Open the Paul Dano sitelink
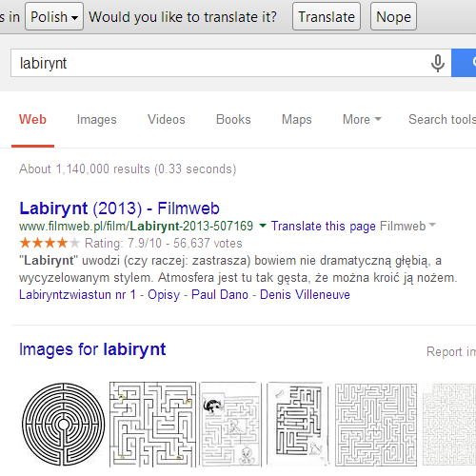 point(220,295)
